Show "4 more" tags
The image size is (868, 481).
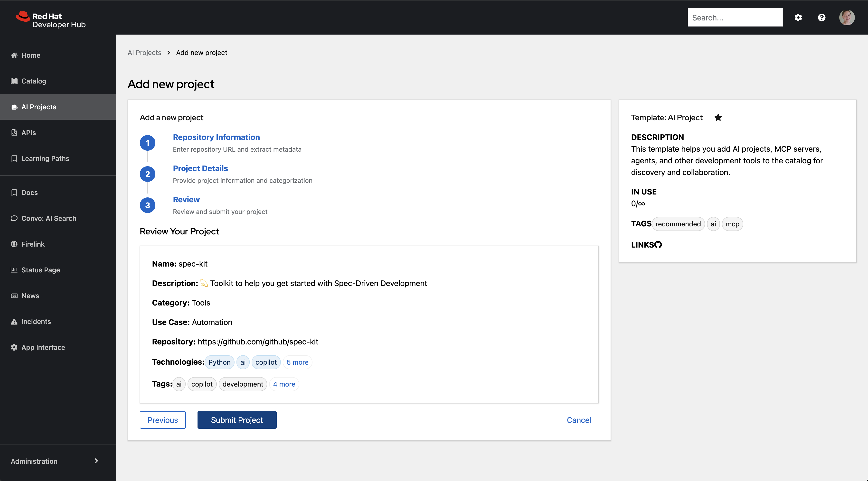coord(284,384)
